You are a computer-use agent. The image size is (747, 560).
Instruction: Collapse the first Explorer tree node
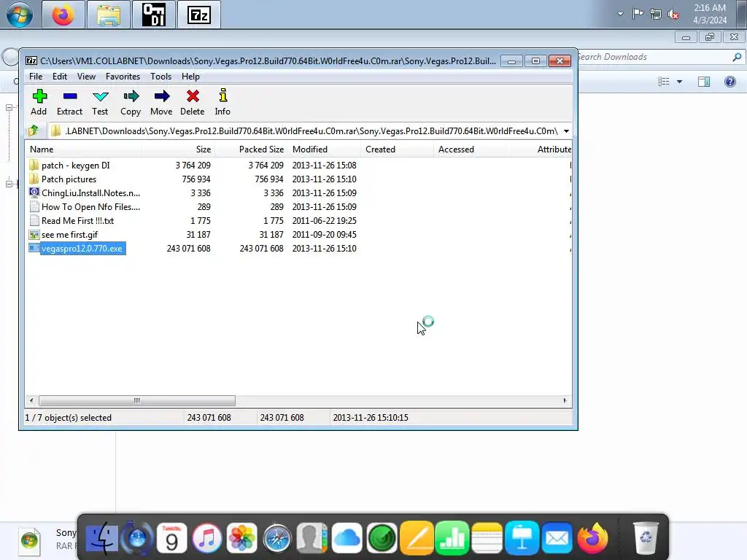[x=9, y=108]
